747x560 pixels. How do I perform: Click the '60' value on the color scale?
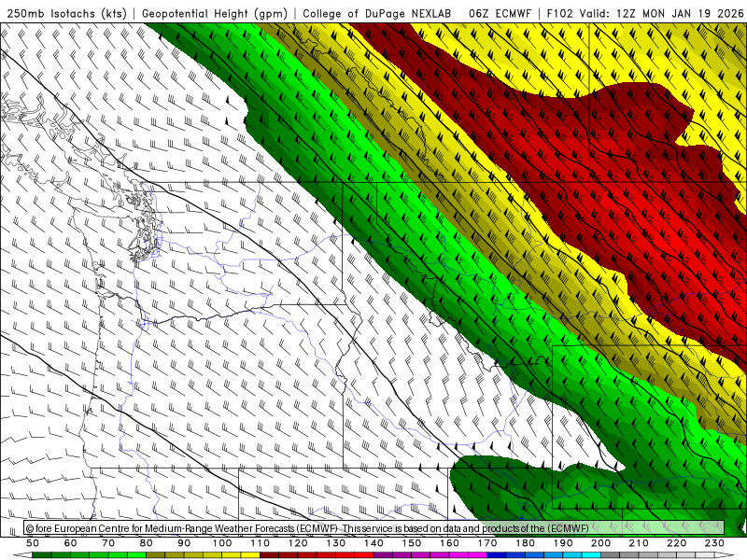tap(71, 543)
